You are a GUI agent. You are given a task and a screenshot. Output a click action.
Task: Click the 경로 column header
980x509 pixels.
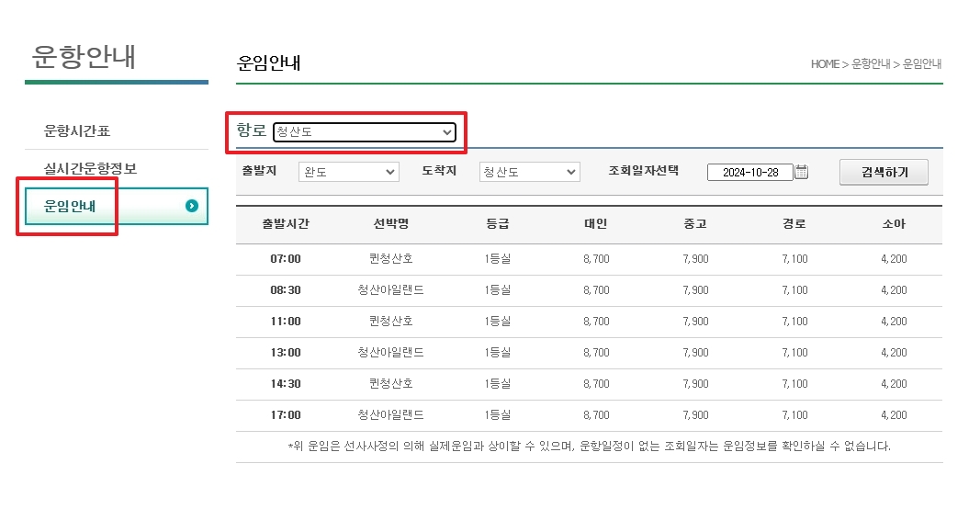point(794,224)
